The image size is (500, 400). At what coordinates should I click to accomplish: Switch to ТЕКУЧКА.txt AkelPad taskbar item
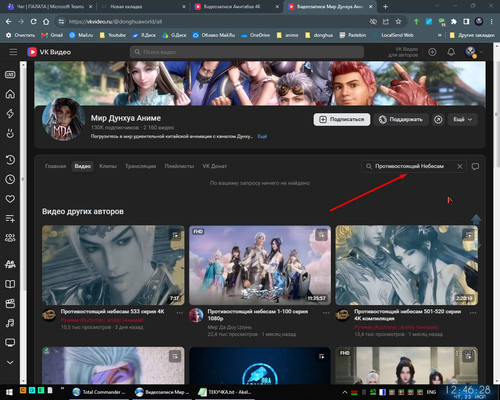(225, 392)
